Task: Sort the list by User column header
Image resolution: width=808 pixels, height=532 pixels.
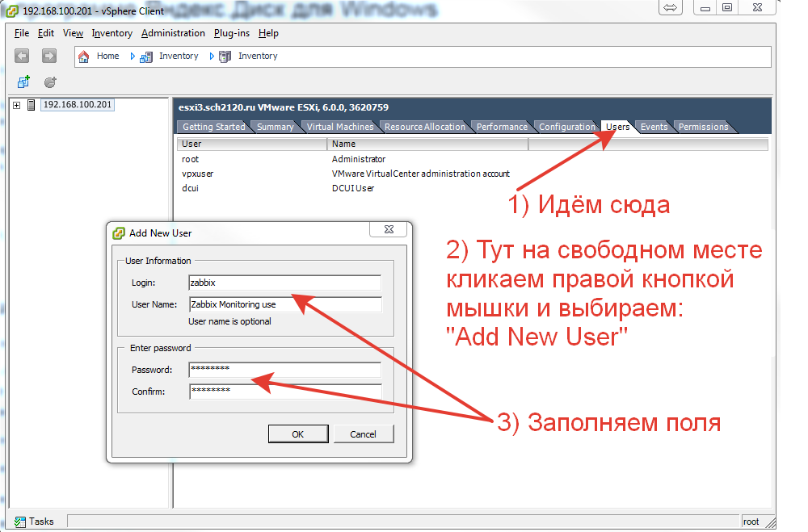Action: [251, 144]
